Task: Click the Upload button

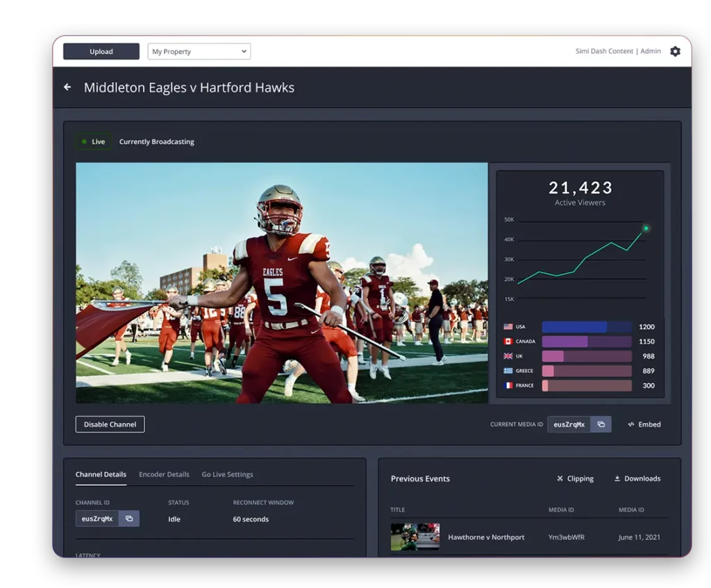Action: pyautogui.click(x=101, y=51)
